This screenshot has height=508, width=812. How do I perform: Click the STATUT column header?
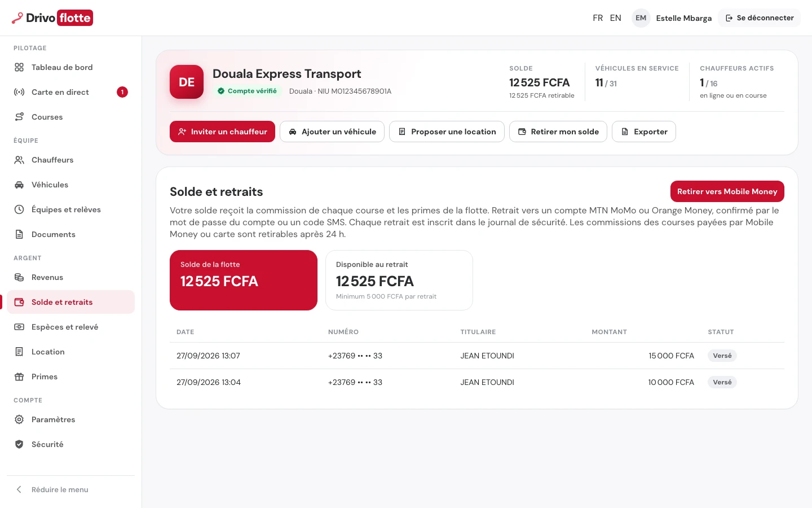(x=721, y=332)
